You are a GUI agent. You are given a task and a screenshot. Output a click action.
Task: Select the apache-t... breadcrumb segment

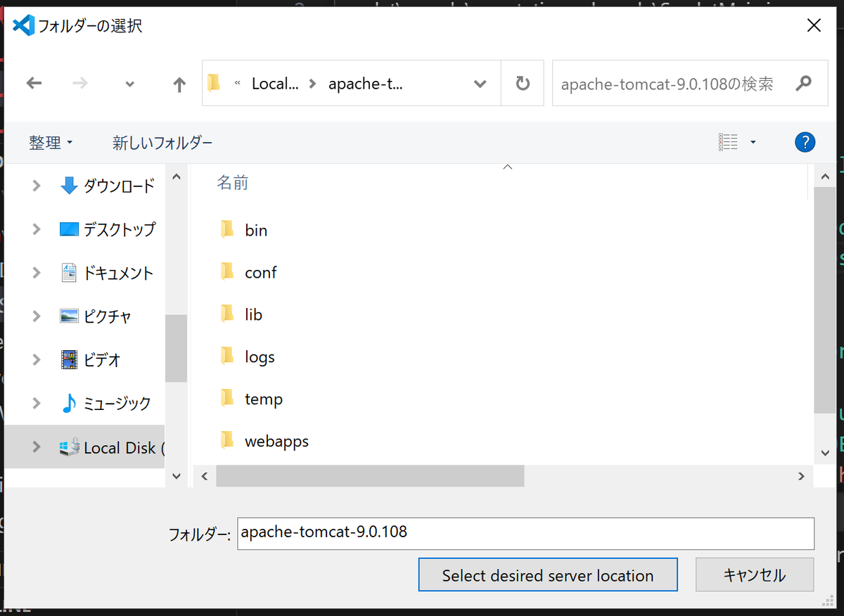(366, 84)
